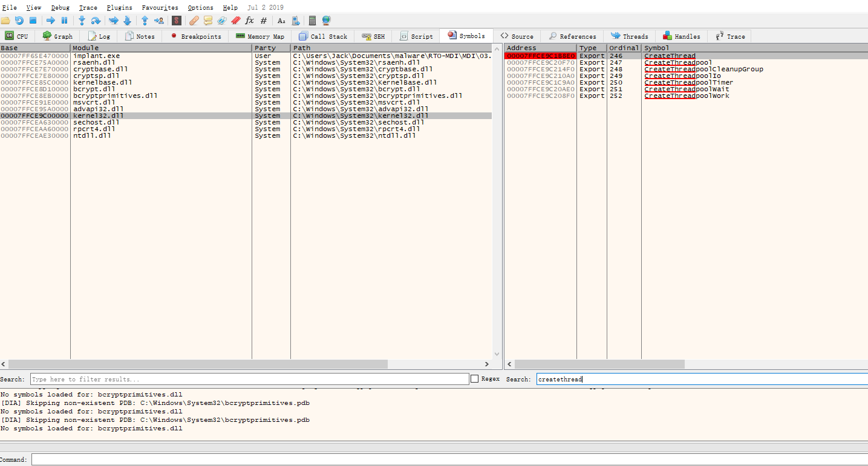The width and height of the screenshot is (868, 466).
Task: Switch to the Memory Map tab
Action: 259,36
